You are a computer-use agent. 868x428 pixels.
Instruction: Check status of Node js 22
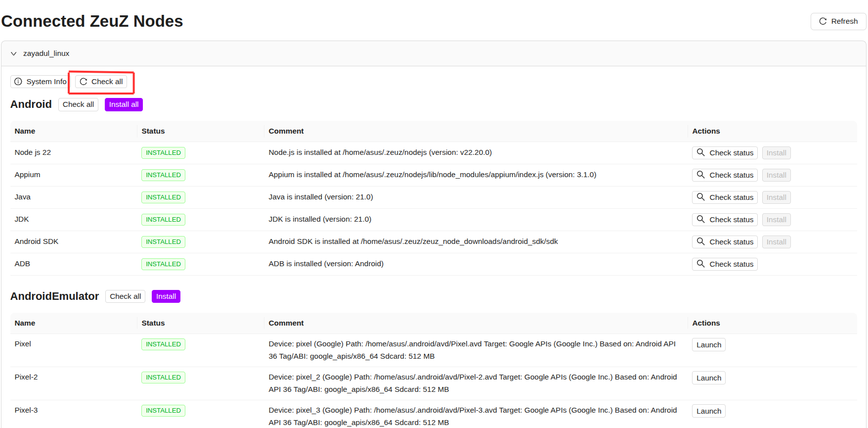(725, 153)
